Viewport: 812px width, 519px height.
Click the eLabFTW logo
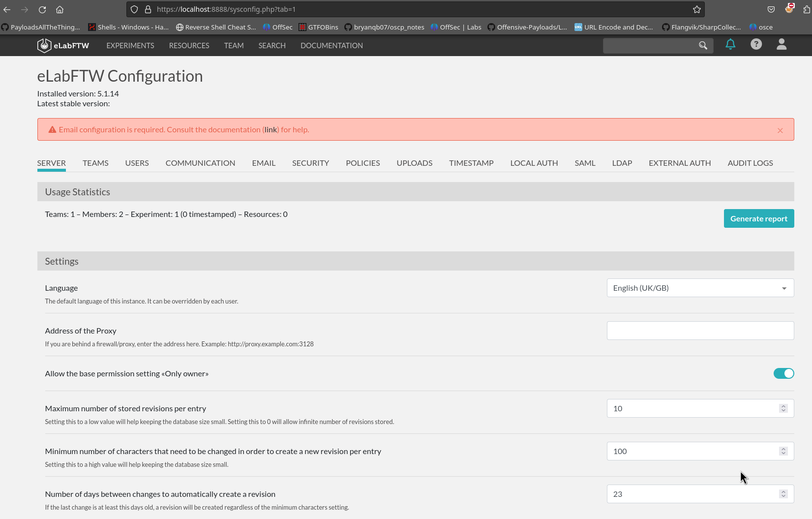coord(63,45)
